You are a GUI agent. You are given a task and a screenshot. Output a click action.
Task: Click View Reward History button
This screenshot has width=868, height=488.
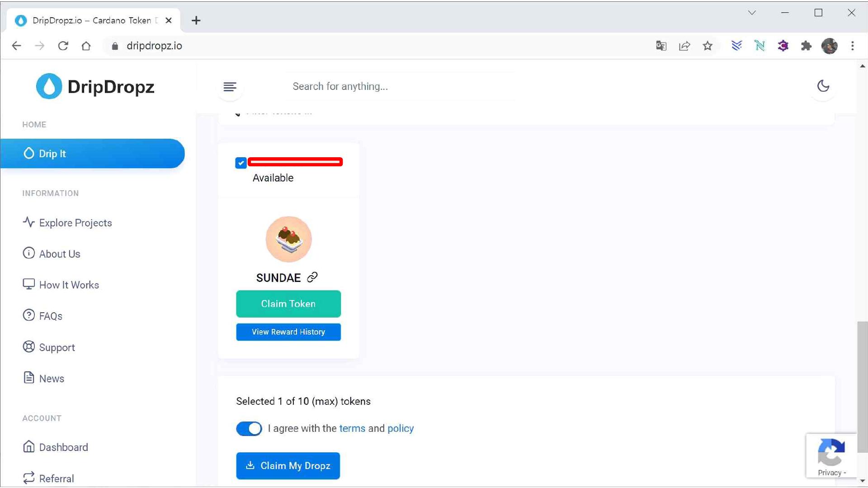[x=288, y=332]
